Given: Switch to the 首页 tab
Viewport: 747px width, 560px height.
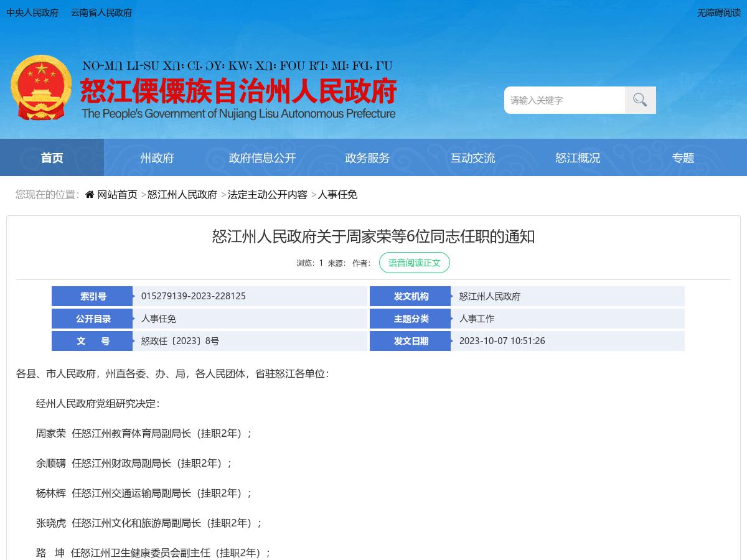Looking at the screenshot, I should 52,158.
